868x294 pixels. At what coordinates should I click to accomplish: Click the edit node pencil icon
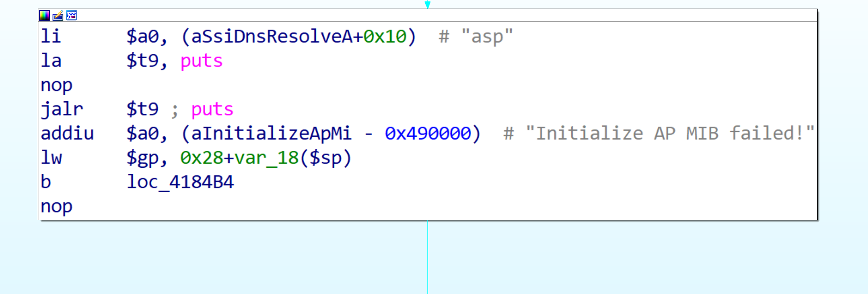(58, 16)
